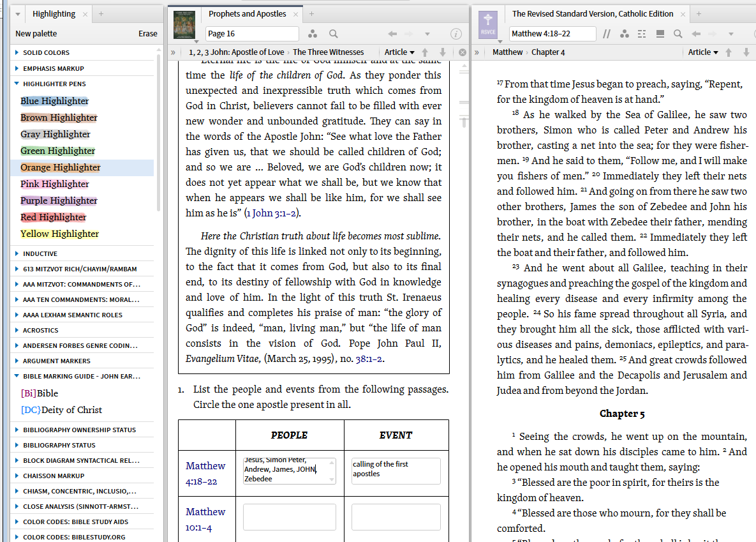Click Prophets and Apostles book cover thumbnail
The width and height of the screenshot is (756, 542).
coord(184,25)
